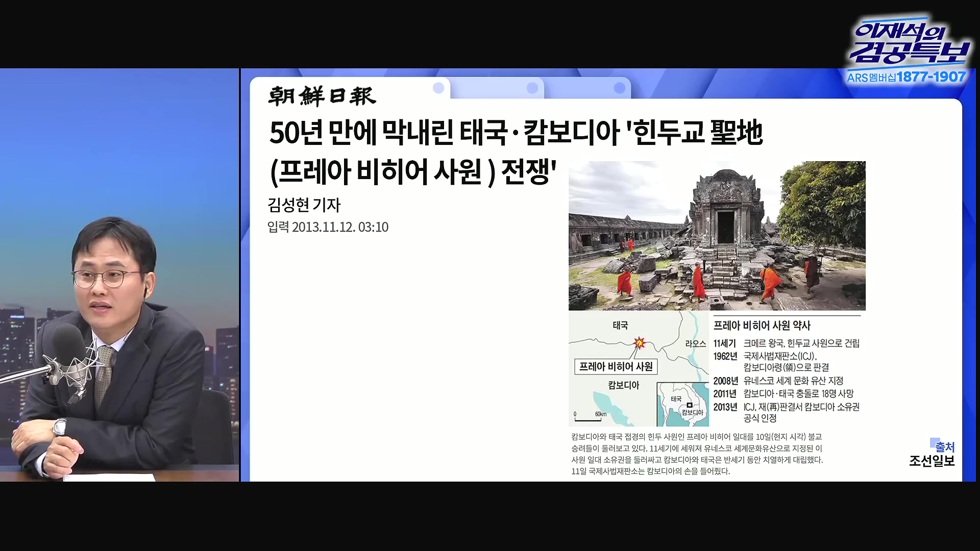Screen dimensions: 980x551
Task: Open the temple photo with monks
Action: (x=717, y=236)
